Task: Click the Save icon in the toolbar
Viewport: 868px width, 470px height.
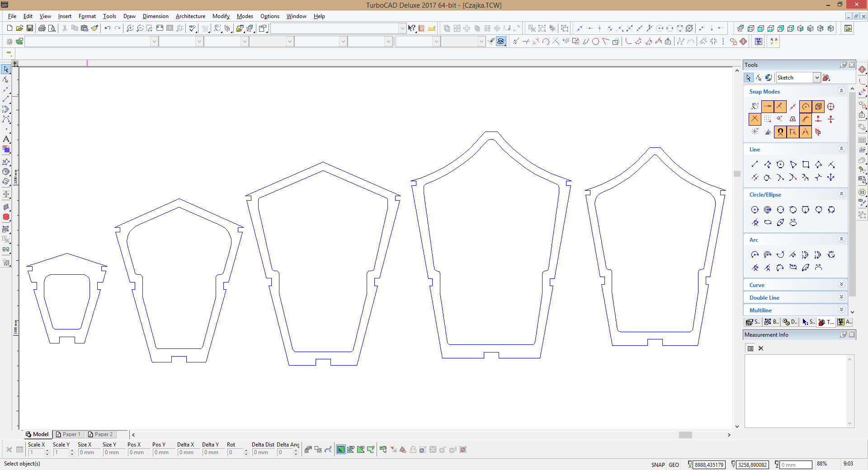Action: tap(30, 28)
